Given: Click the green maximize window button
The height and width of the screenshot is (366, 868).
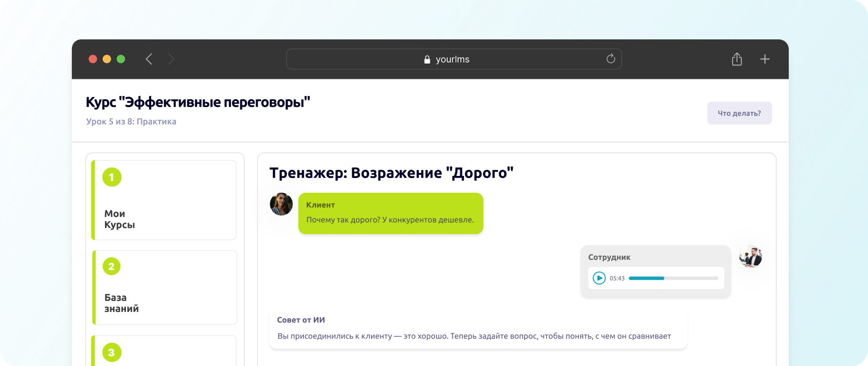Looking at the screenshot, I should pyautogui.click(x=121, y=59).
